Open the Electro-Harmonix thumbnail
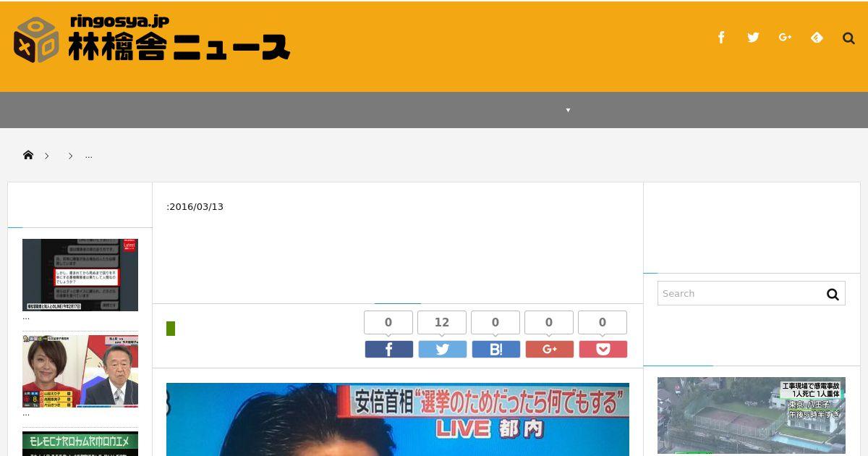 coord(80,444)
